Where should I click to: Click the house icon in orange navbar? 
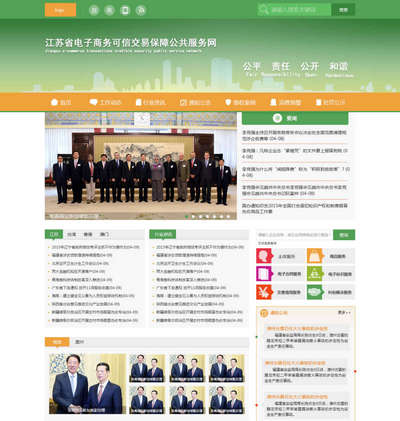point(54,102)
